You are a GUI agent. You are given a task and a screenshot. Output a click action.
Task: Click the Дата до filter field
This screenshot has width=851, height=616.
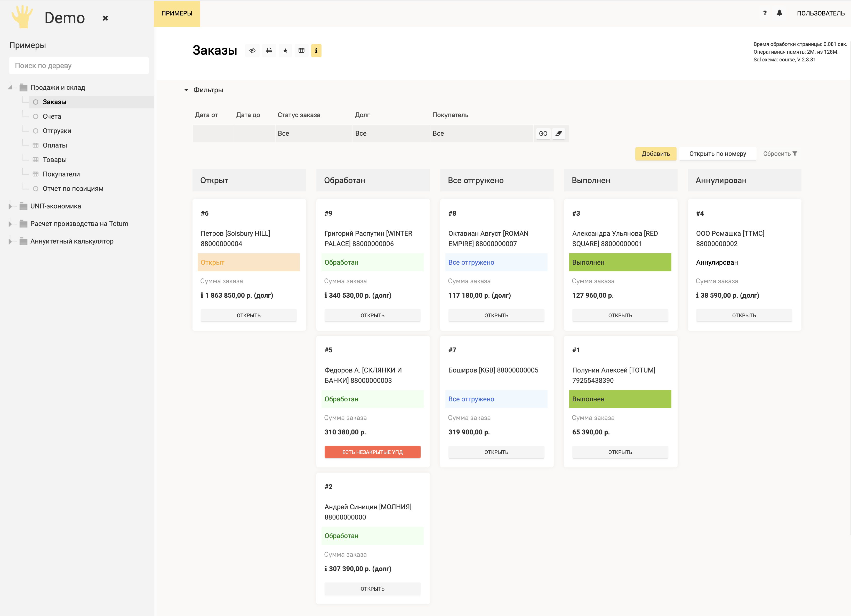(254, 134)
